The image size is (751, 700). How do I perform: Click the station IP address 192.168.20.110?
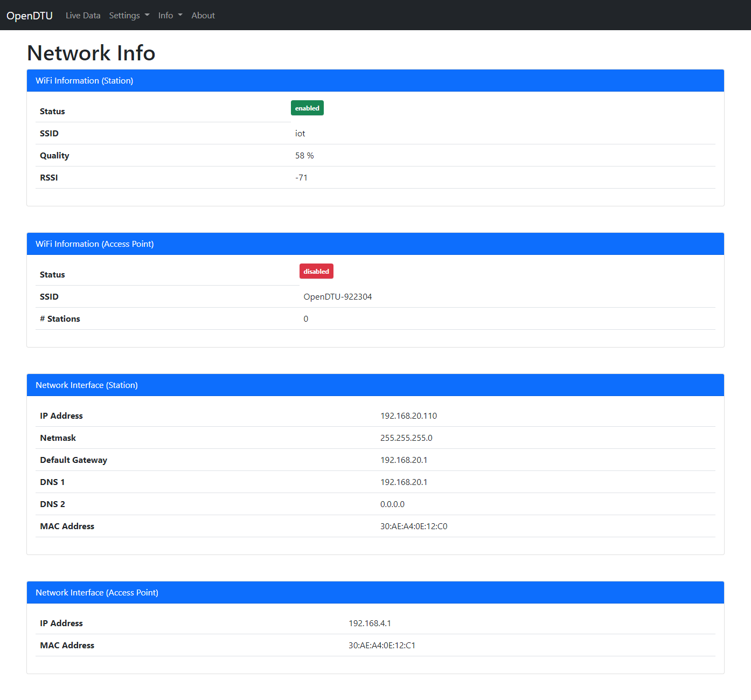click(408, 416)
